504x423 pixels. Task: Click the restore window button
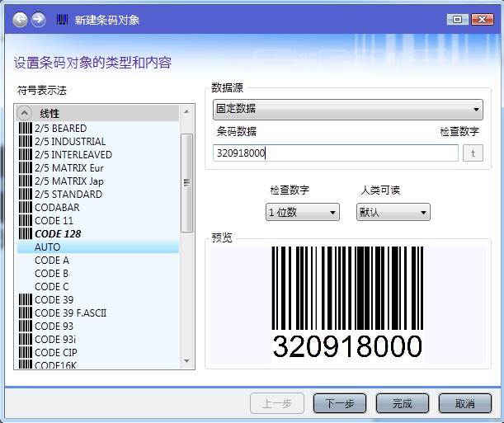click(457, 19)
